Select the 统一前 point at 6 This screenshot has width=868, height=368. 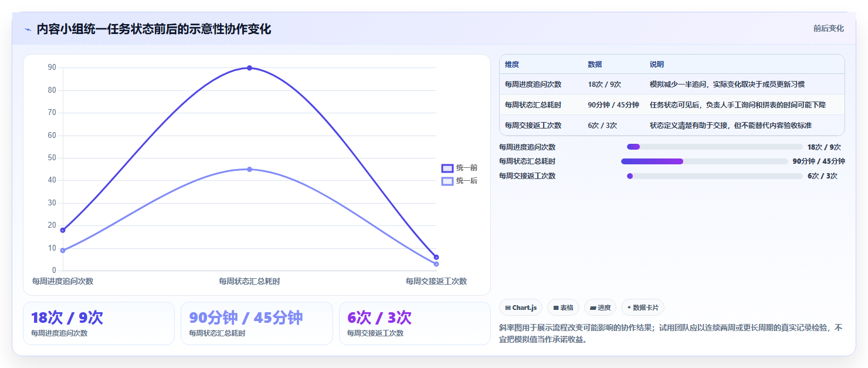(x=436, y=257)
